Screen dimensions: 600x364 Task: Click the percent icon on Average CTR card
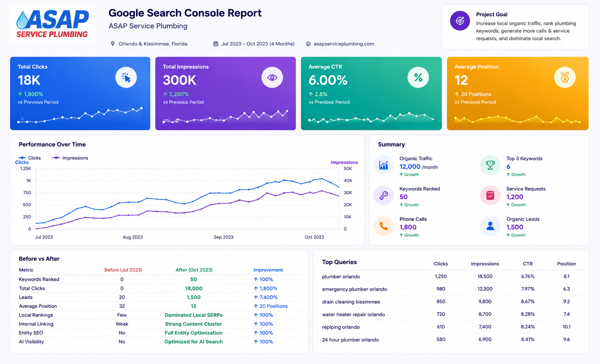click(x=418, y=77)
